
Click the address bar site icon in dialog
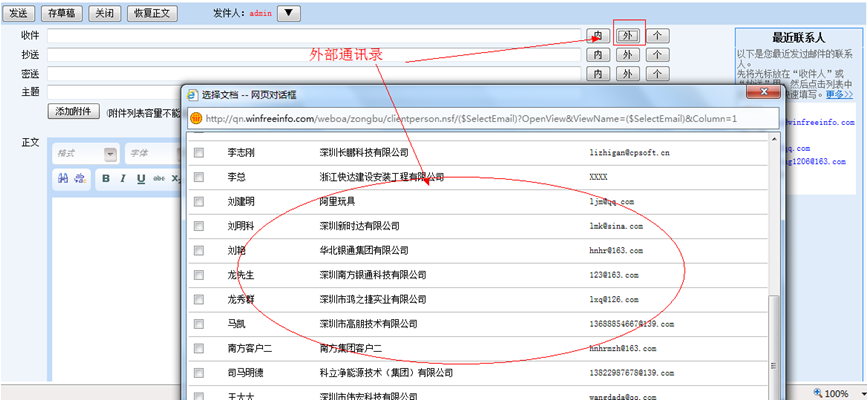tap(195, 119)
